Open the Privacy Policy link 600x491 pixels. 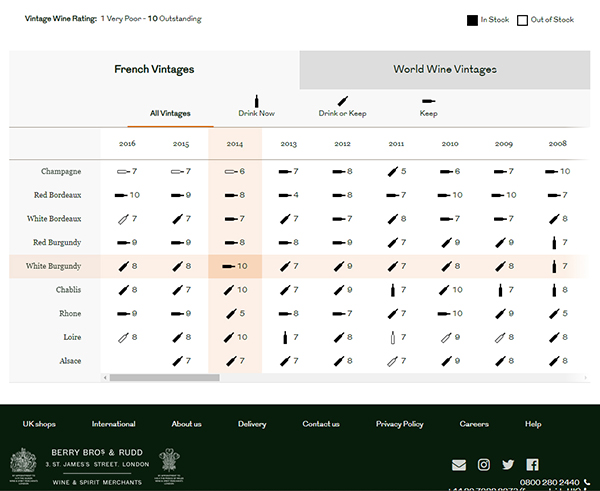pyautogui.click(x=399, y=424)
